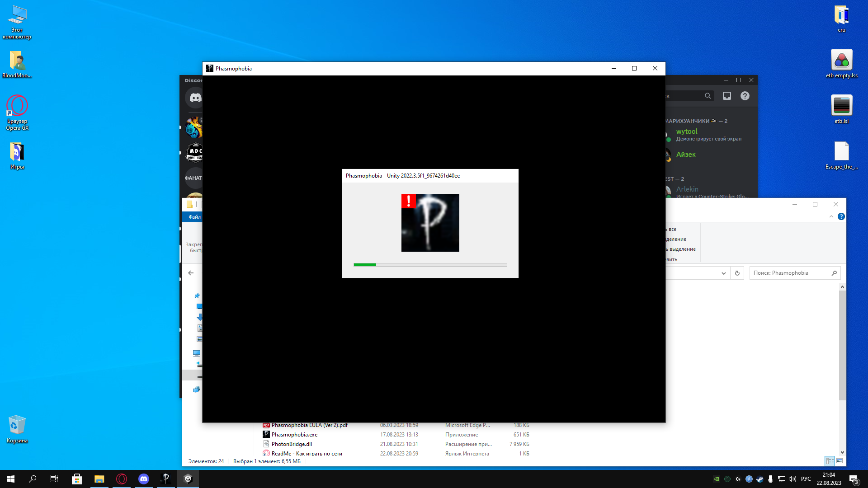Image resolution: width=868 pixels, height=488 pixels.
Task: Select Downloads arrow in Explorer sidebar
Action: pos(199,317)
